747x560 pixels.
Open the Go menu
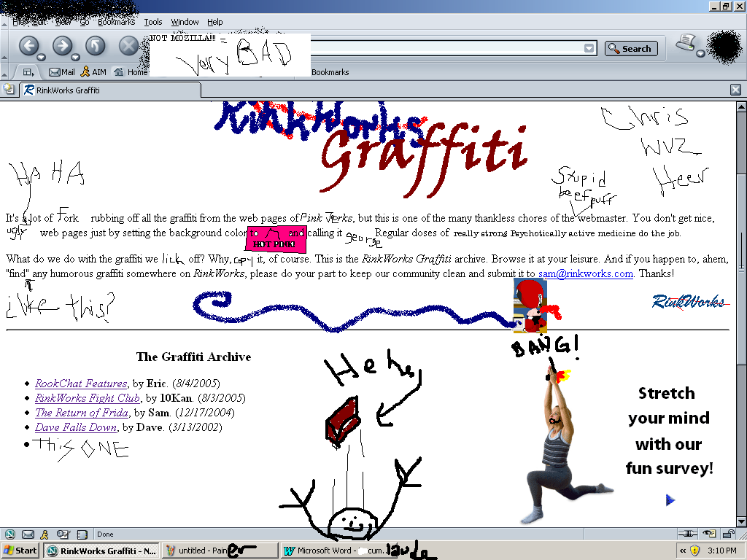coord(85,22)
